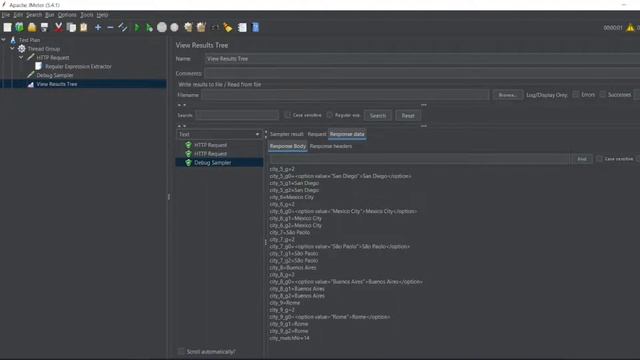Select the Response data tab
Image resolution: width=640 pixels, height=360 pixels.
[x=347, y=134]
